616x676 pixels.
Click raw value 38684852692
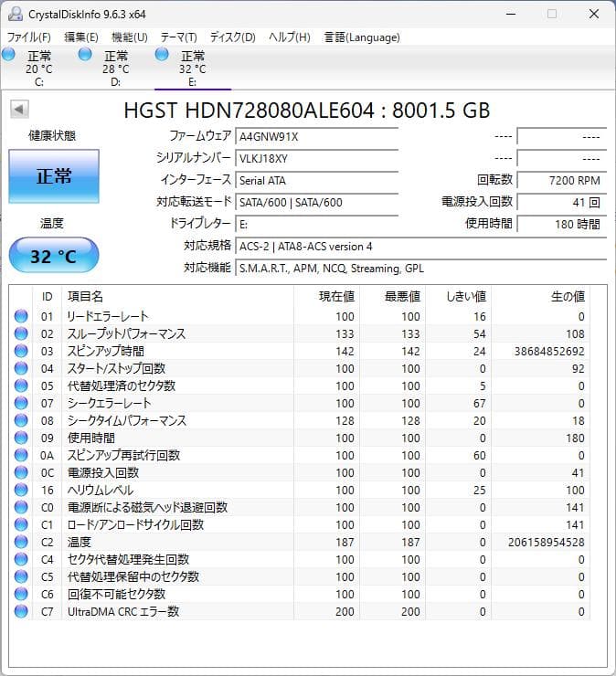[549, 351]
